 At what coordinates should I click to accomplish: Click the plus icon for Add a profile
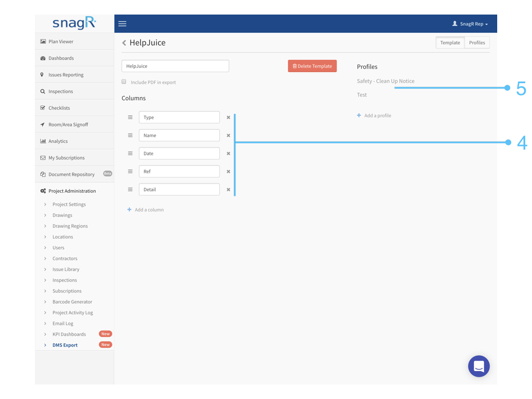359,115
